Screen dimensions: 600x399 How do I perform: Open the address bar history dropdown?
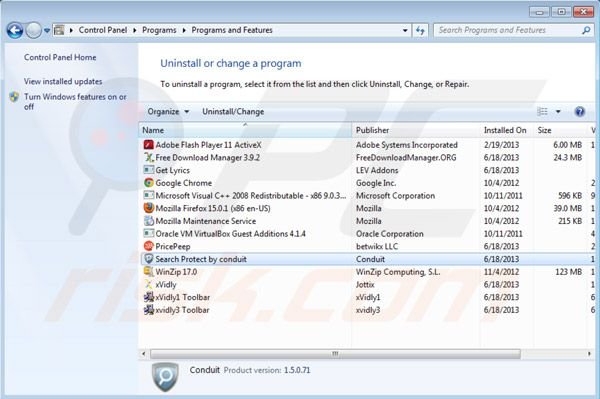click(x=405, y=30)
